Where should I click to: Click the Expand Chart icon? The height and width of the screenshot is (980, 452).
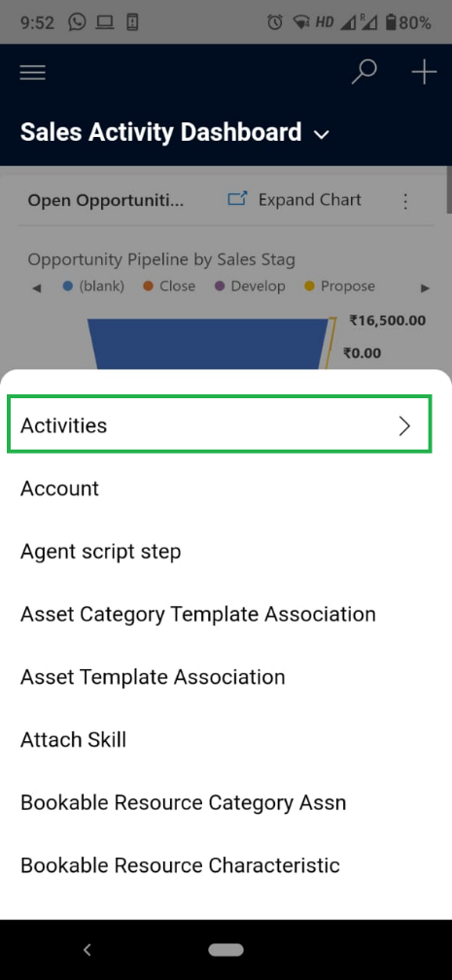click(237, 200)
